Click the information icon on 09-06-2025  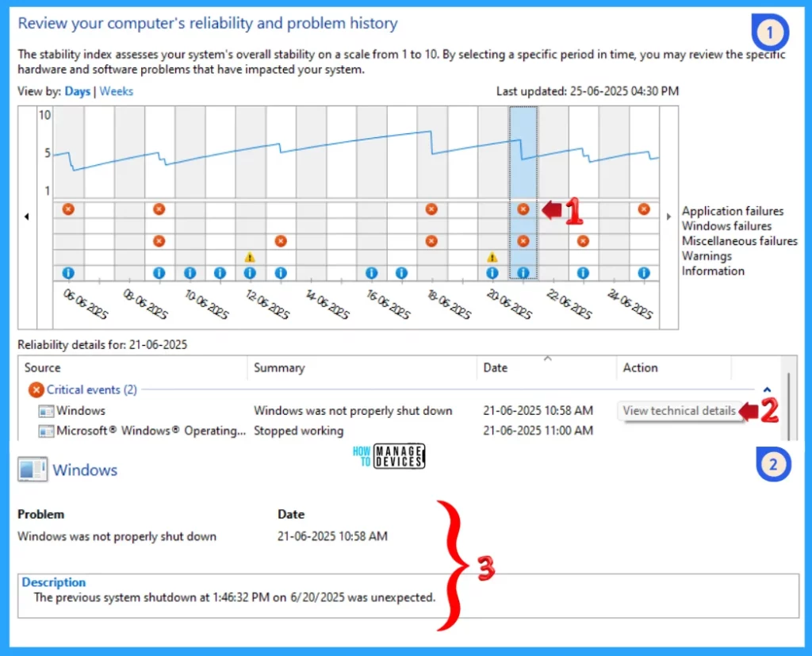[x=159, y=273]
